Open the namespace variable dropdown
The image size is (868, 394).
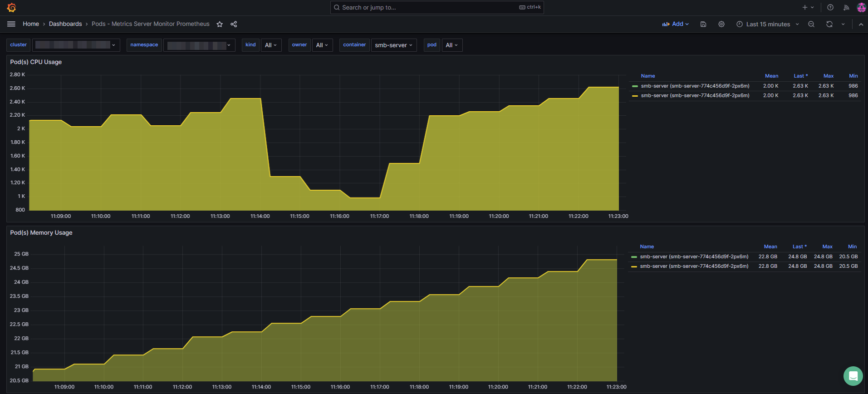pos(199,45)
